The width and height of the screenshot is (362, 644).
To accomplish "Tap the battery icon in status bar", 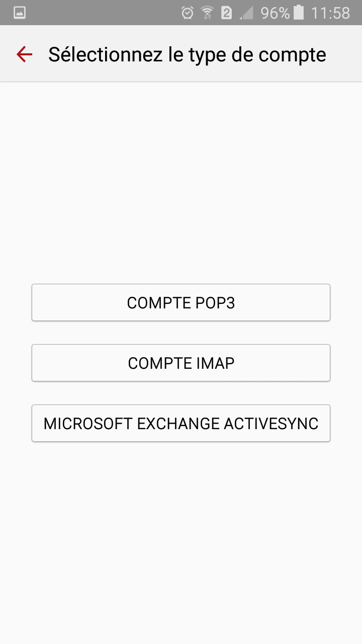I will pos(299,13).
